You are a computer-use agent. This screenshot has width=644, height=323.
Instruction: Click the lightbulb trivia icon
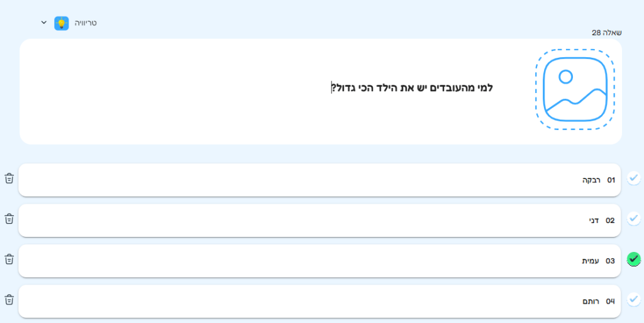pyautogui.click(x=61, y=23)
